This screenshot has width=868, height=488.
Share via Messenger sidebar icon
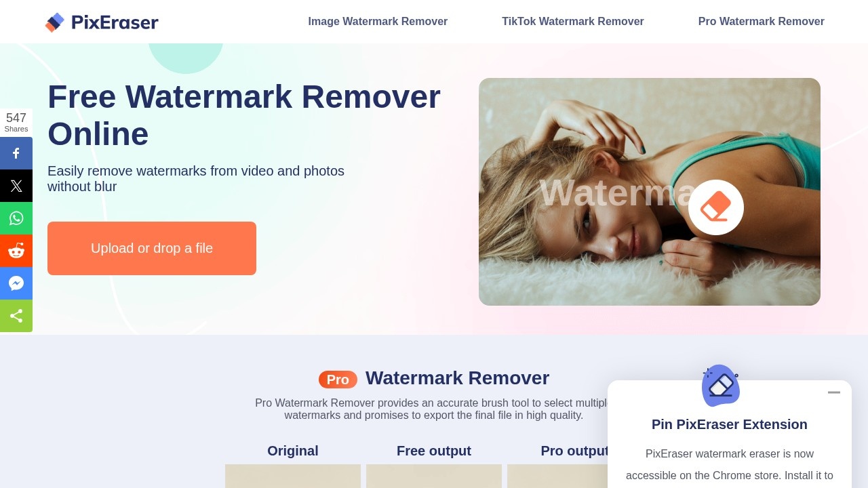[x=16, y=283]
